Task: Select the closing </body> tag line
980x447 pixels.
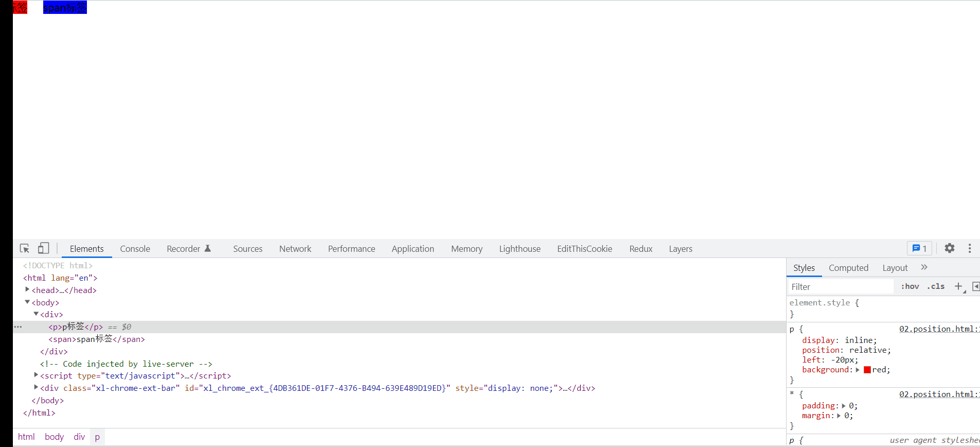Action: (x=48, y=401)
